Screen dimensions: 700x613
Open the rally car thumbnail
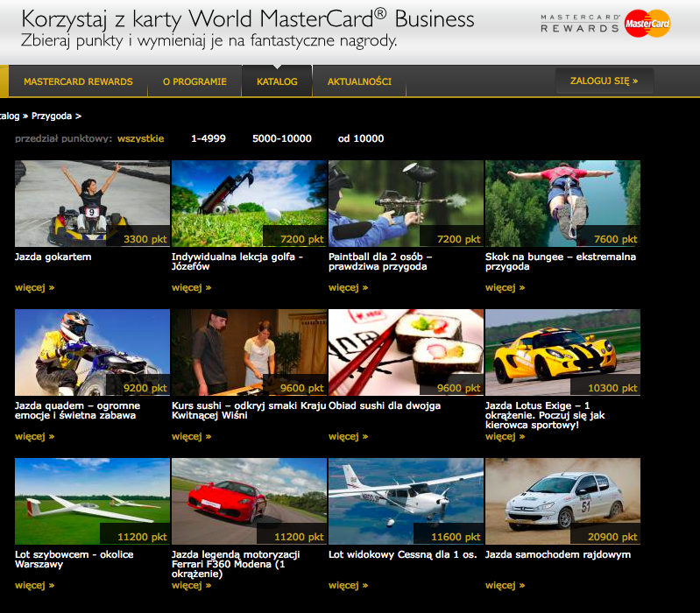[x=562, y=501]
